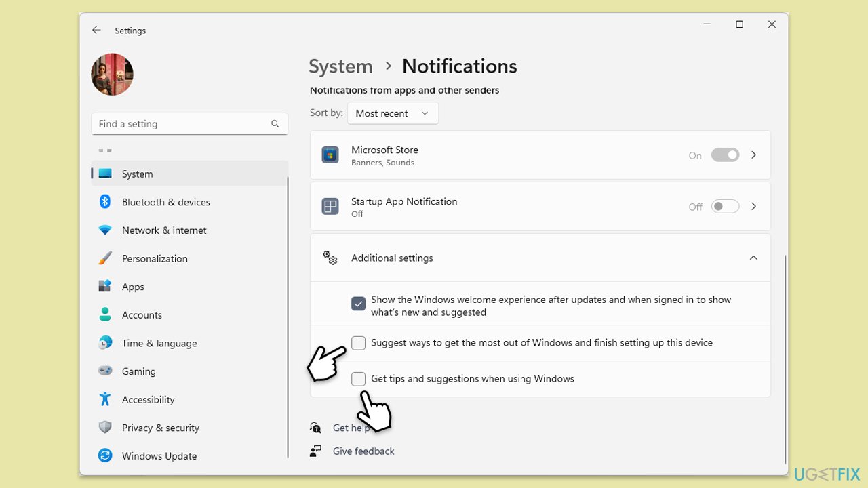Uncheck Show the Windows welcome experience
The height and width of the screenshot is (488, 868).
(x=358, y=304)
